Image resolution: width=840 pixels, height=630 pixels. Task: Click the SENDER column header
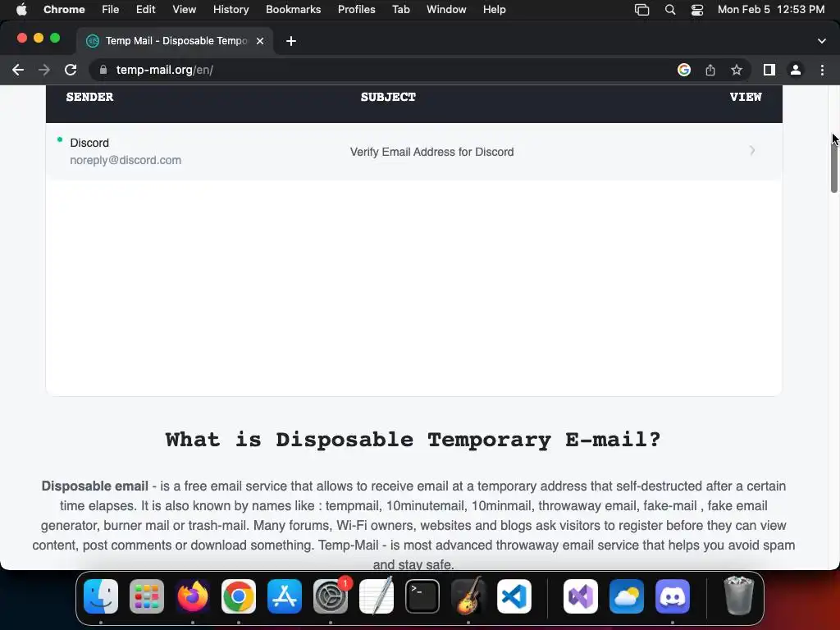pyautogui.click(x=89, y=97)
